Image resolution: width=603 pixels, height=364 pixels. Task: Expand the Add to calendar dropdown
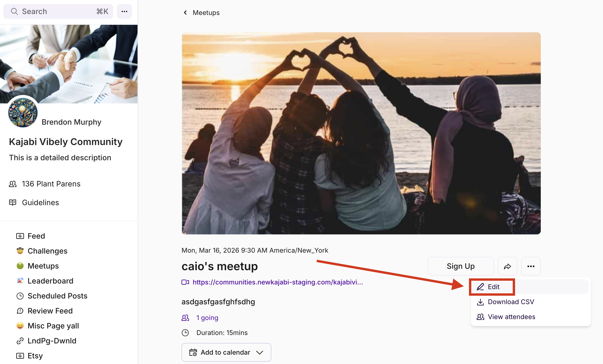click(x=259, y=352)
